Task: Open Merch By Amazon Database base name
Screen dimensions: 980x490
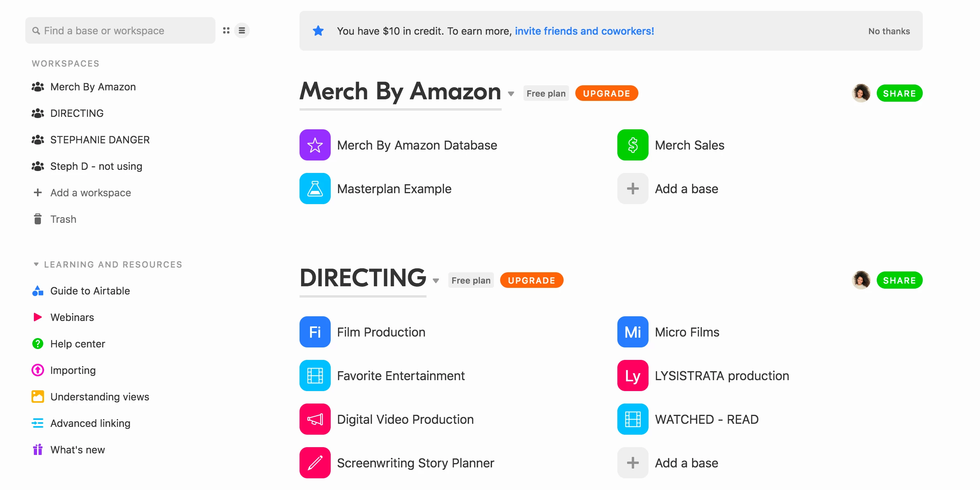Action: [417, 145]
